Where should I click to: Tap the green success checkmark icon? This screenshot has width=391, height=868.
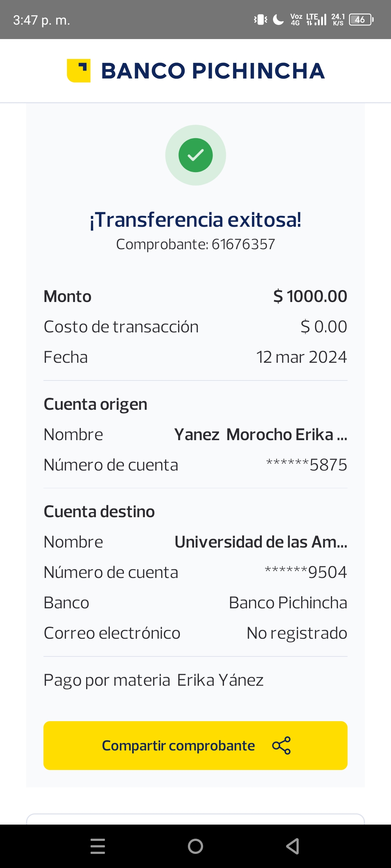point(195,155)
